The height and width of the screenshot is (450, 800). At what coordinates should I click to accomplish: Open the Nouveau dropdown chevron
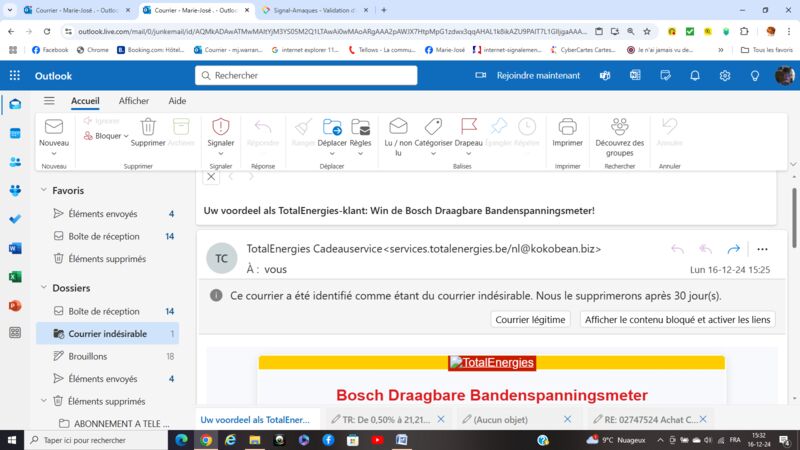tap(54, 154)
